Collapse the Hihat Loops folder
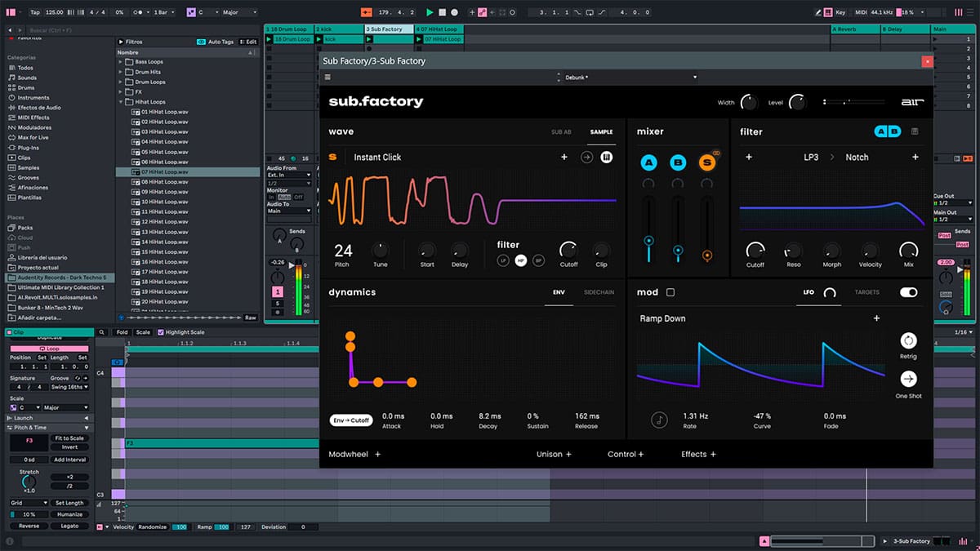The height and width of the screenshot is (551, 980). (121, 102)
